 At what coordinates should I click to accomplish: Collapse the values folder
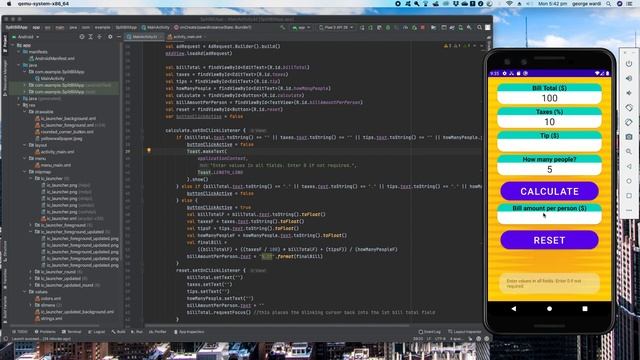click(25, 292)
